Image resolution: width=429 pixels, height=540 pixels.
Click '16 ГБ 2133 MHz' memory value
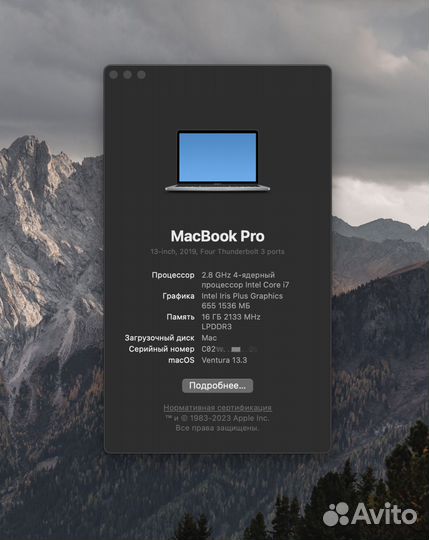[x=231, y=317]
